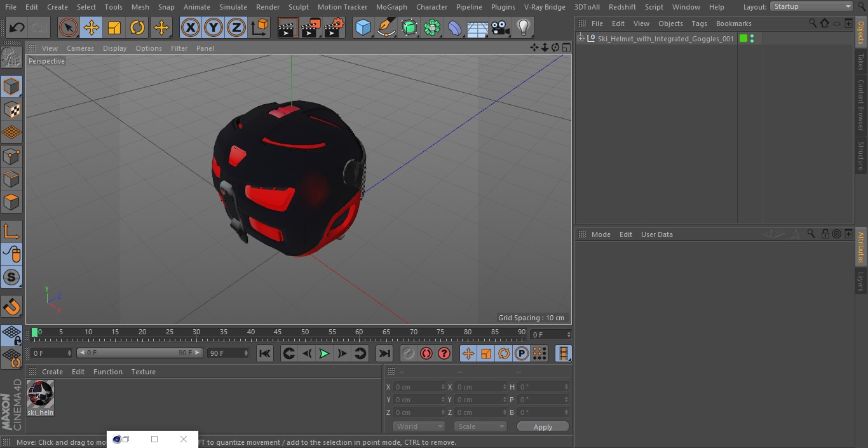This screenshot has height=448, width=868.
Task: Click the green layer square of Ski_Helmet
Action: pos(743,39)
